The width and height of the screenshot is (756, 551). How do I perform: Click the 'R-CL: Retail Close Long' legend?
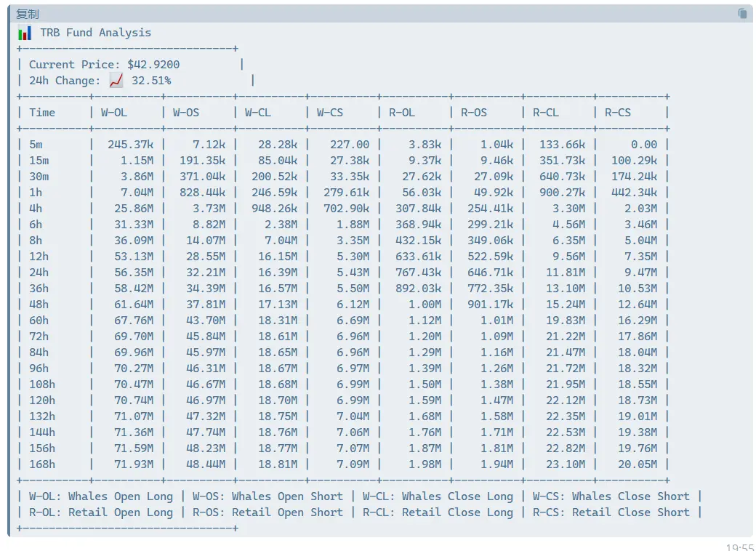click(438, 512)
